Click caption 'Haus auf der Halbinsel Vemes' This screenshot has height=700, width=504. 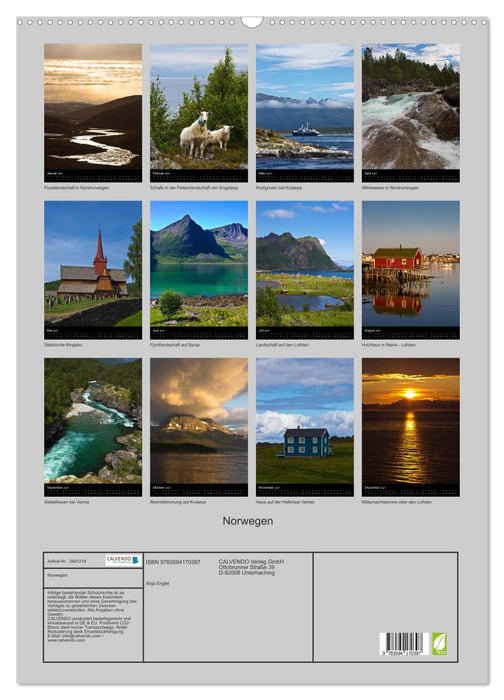[285, 502]
